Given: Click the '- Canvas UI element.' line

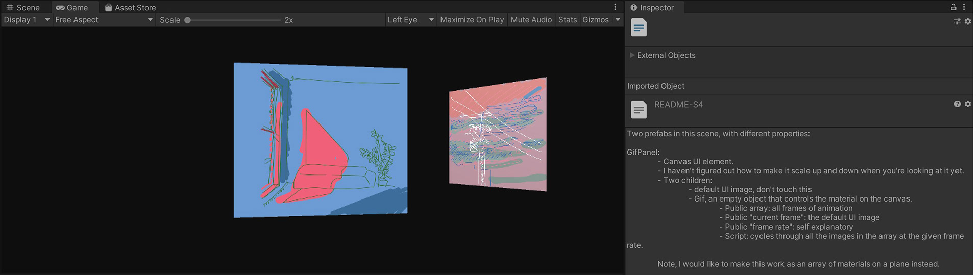Looking at the screenshot, I should [x=695, y=162].
